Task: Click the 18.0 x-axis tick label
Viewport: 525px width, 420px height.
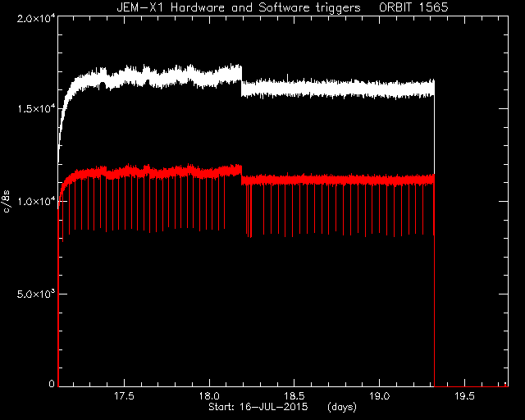Action: [x=209, y=396]
